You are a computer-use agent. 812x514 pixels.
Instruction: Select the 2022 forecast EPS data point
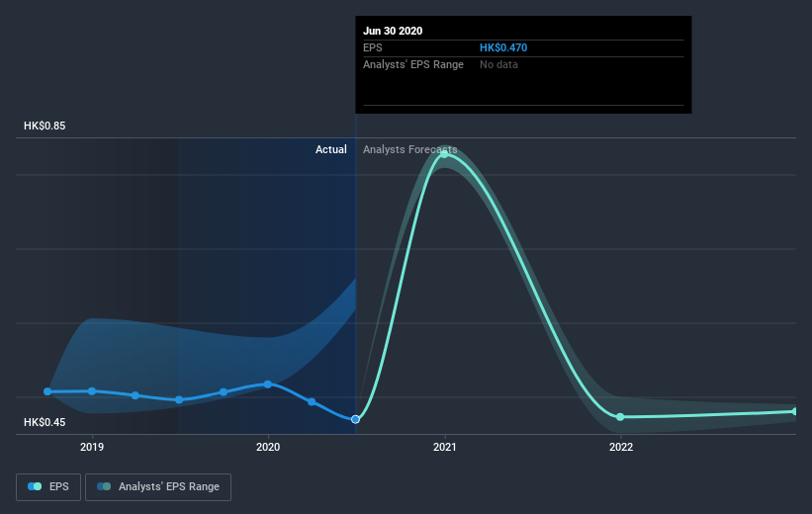pos(620,417)
